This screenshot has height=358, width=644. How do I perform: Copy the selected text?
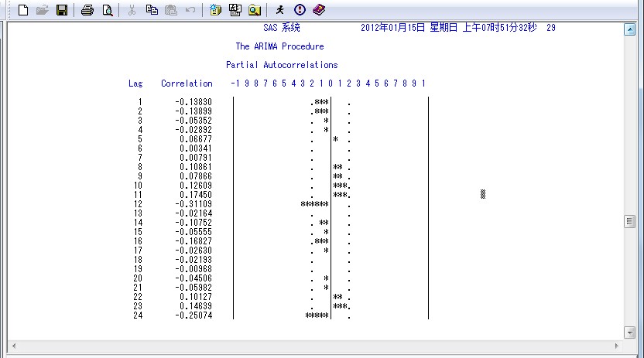[152, 10]
